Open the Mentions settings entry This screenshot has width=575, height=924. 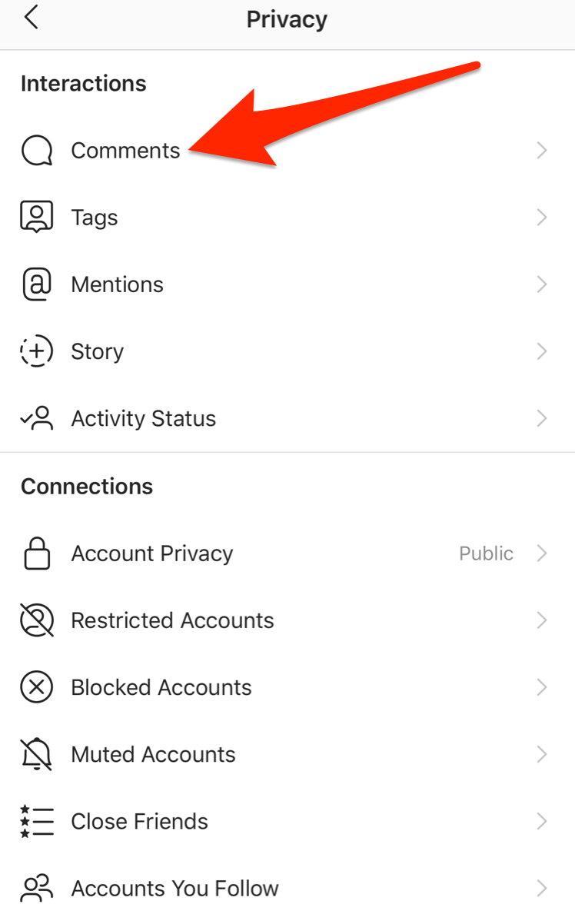[287, 284]
